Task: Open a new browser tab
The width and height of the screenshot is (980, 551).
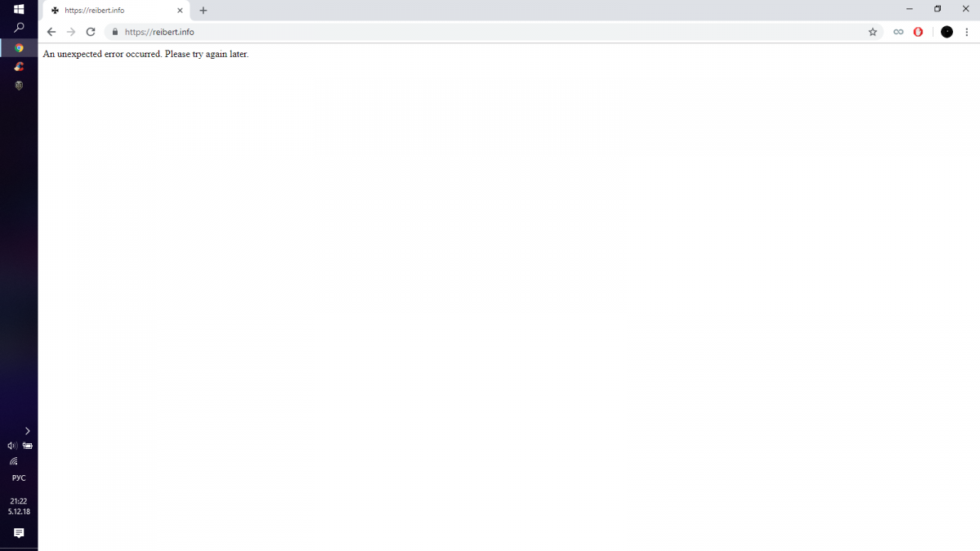Action: 203,11
